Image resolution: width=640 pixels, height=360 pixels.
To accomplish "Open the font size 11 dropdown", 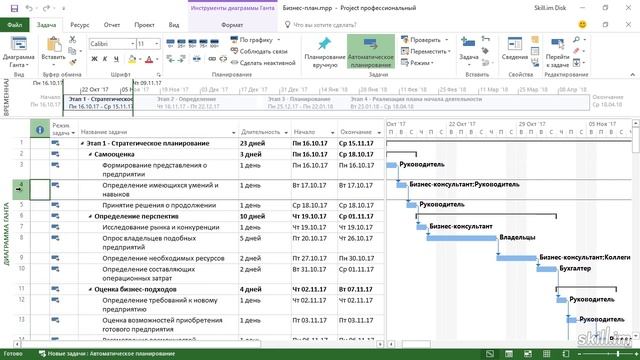I will pos(157,44).
